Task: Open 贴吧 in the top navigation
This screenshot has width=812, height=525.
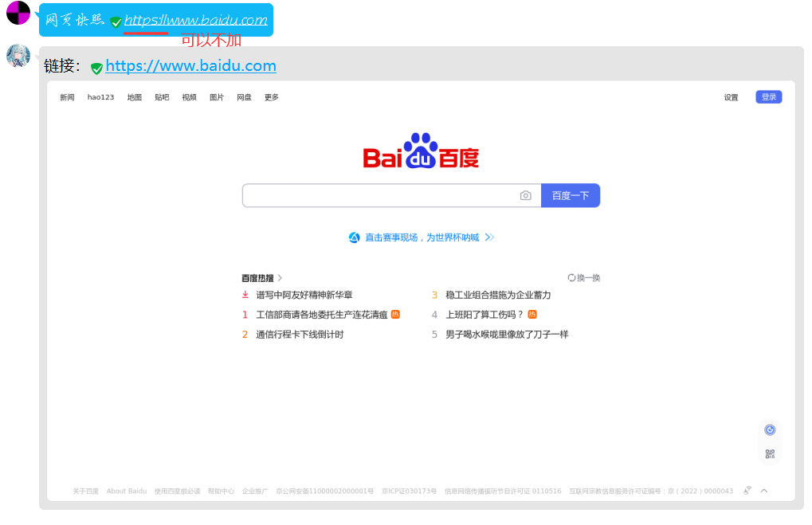Action: [162, 97]
